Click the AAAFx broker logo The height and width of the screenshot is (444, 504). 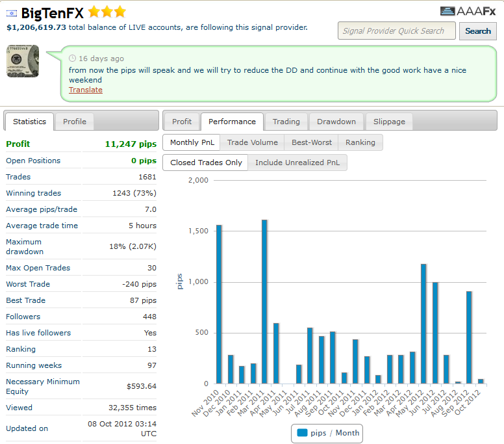click(468, 11)
